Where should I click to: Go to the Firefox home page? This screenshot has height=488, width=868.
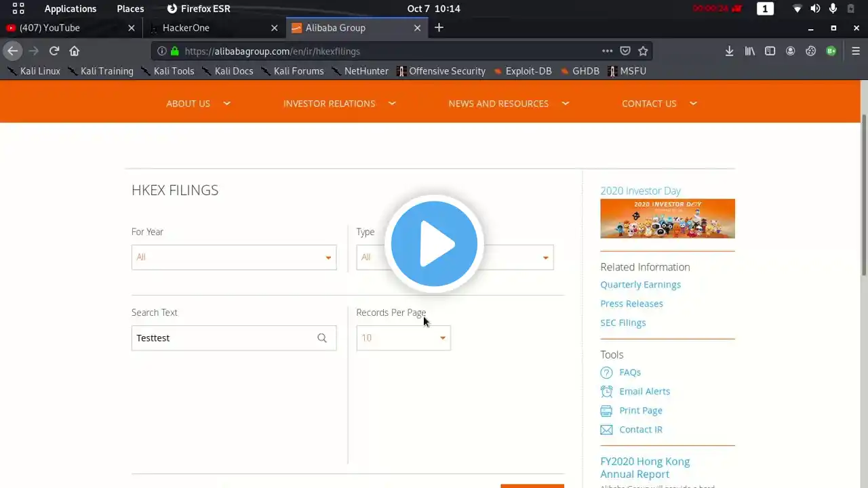click(75, 51)
